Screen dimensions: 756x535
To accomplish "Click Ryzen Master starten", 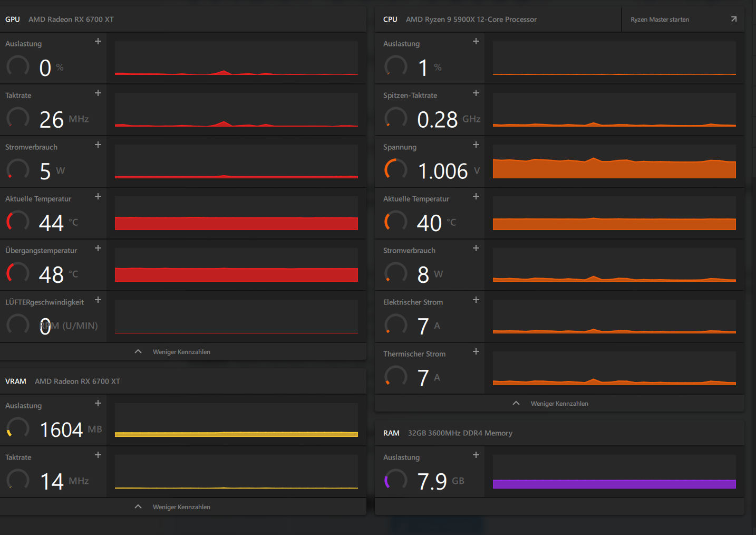I will click(x=660, y=20).
